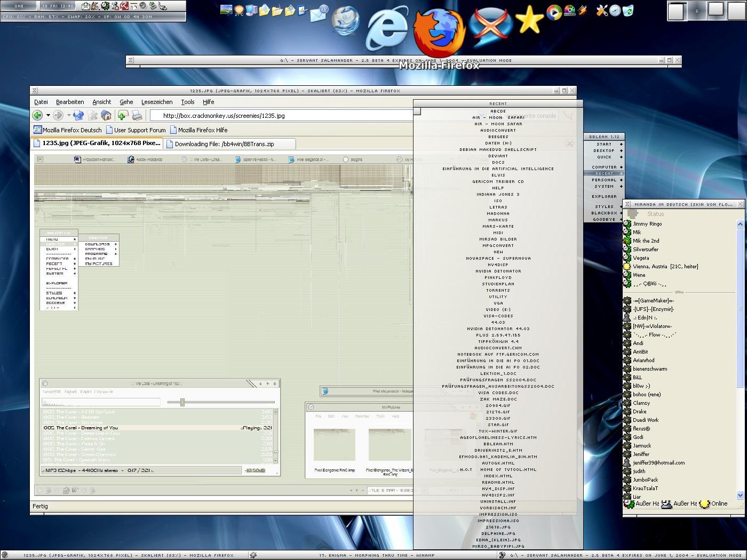
Task: Expand Personal submenu in BBLean menu
Action: coord(603,180)
